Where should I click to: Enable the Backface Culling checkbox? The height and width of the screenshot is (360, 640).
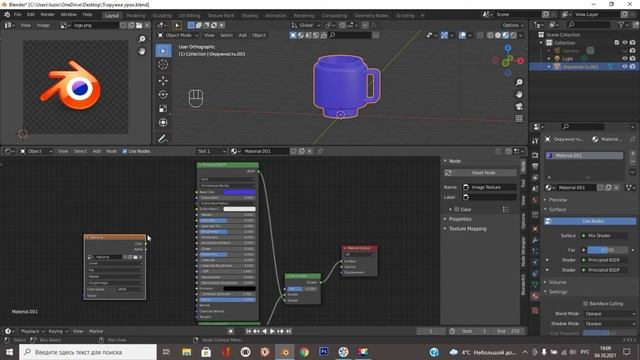[x=585, y=303]
